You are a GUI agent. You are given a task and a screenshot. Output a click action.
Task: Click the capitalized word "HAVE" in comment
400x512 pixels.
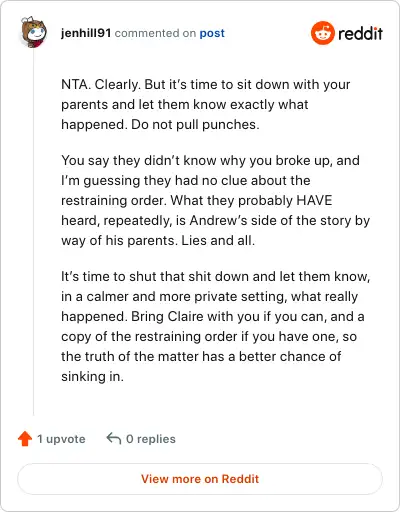click(x=314, y=200)
